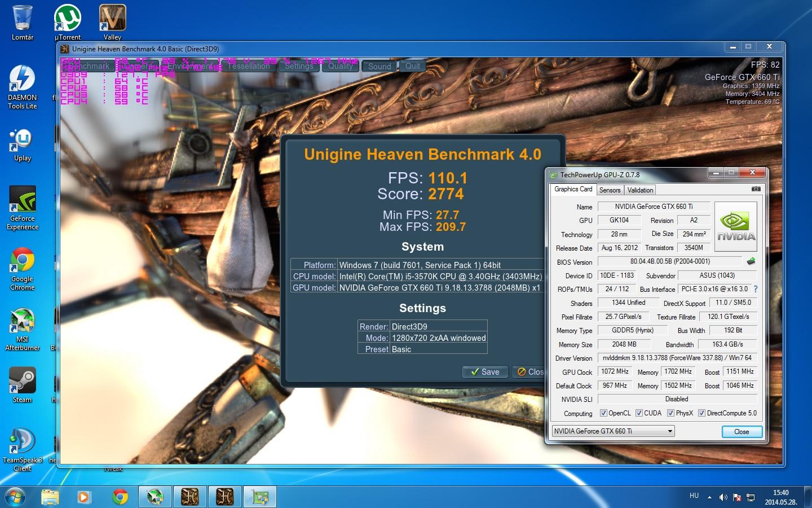812x508 pixels.
Task: Click the Close button in GPU-Z
Action: click(x=742, y=432)
